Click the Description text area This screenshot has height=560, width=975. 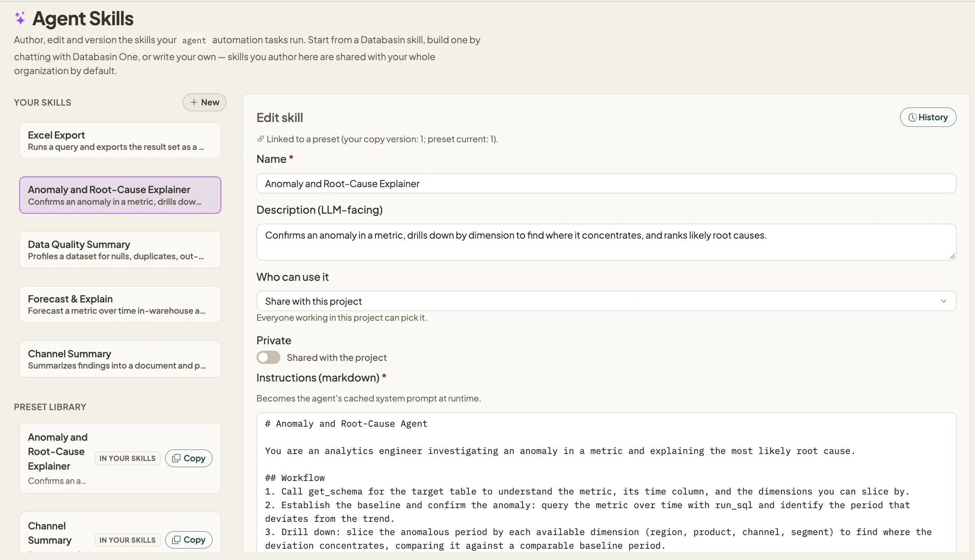(x=606, y=242)
